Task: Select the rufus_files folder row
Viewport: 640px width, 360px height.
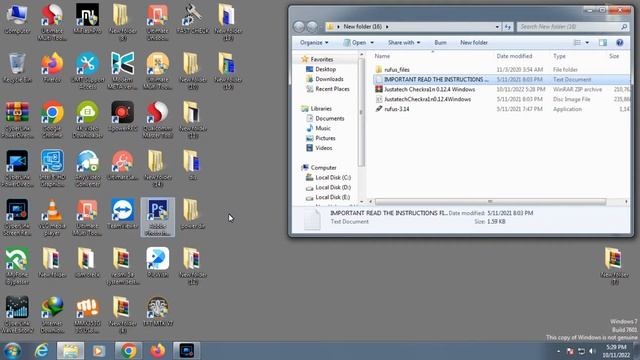Action: tap(501, 69)
